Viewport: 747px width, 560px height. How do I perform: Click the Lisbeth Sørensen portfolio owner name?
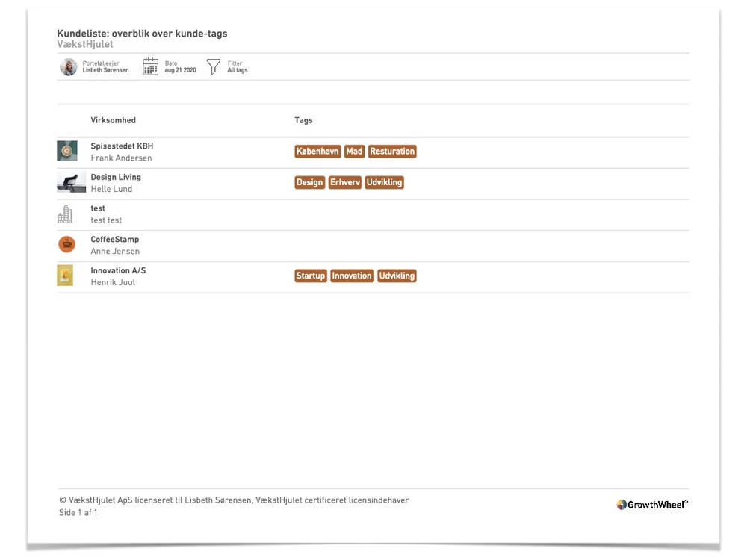[x=106, y=70]
